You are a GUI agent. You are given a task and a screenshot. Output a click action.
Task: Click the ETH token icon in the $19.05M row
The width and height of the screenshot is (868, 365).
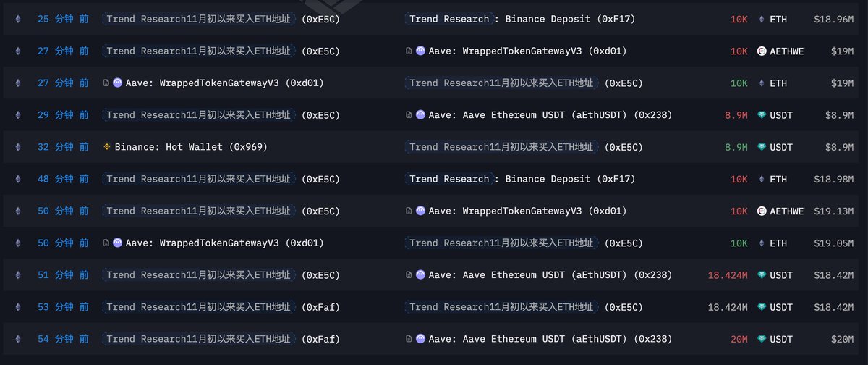pos(761,243)
